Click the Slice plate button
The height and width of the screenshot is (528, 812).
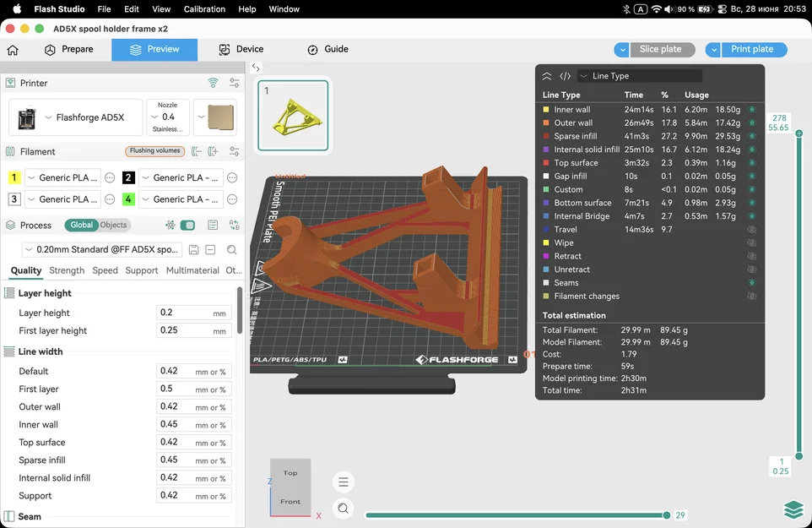pyautogui.click(x=663, y=50)
